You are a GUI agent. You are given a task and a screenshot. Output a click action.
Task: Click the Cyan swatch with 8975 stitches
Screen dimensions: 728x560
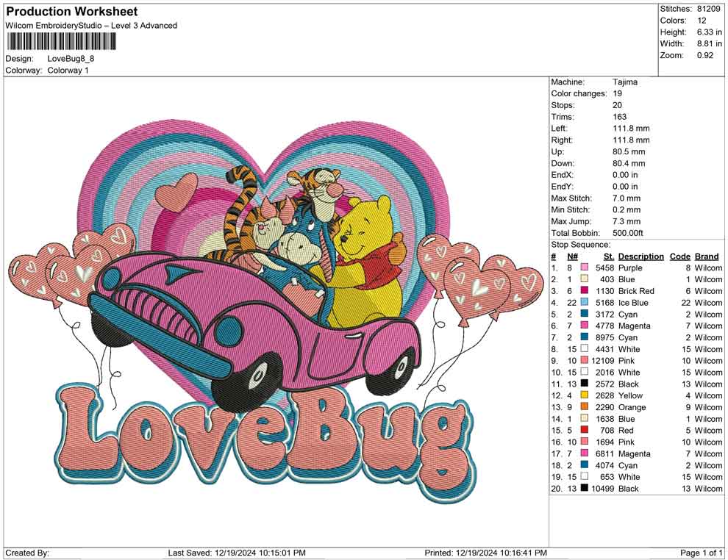pos(585,337)
